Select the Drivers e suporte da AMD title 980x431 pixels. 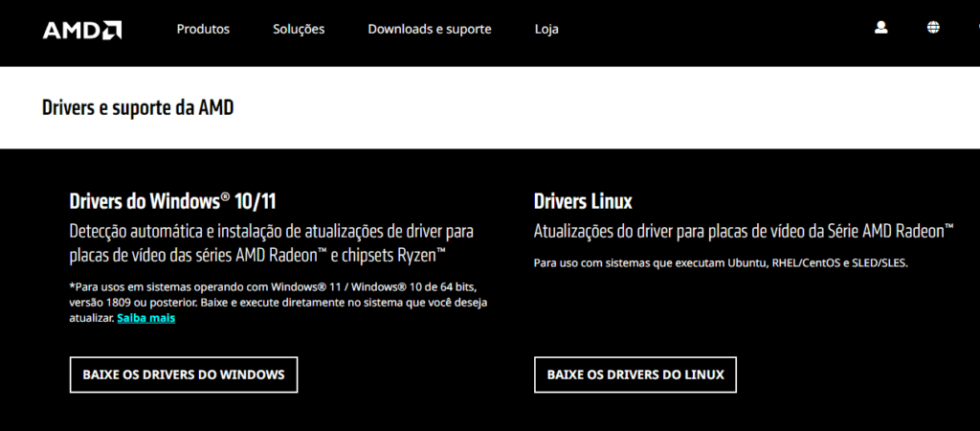[x=138, y=107]
